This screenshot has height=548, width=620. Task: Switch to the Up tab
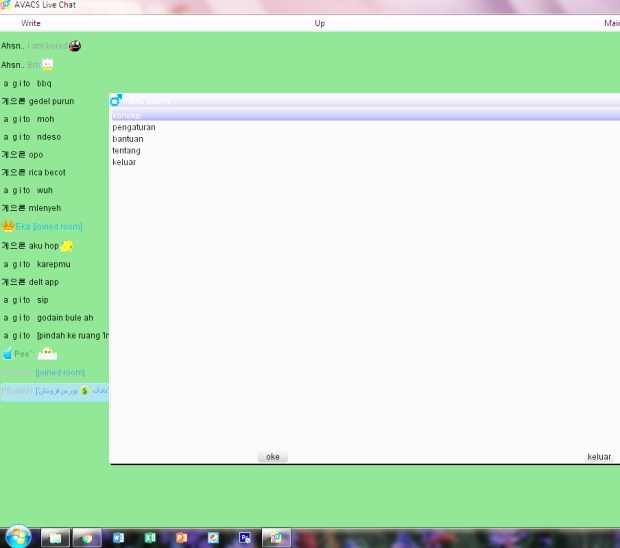(320, 23)
